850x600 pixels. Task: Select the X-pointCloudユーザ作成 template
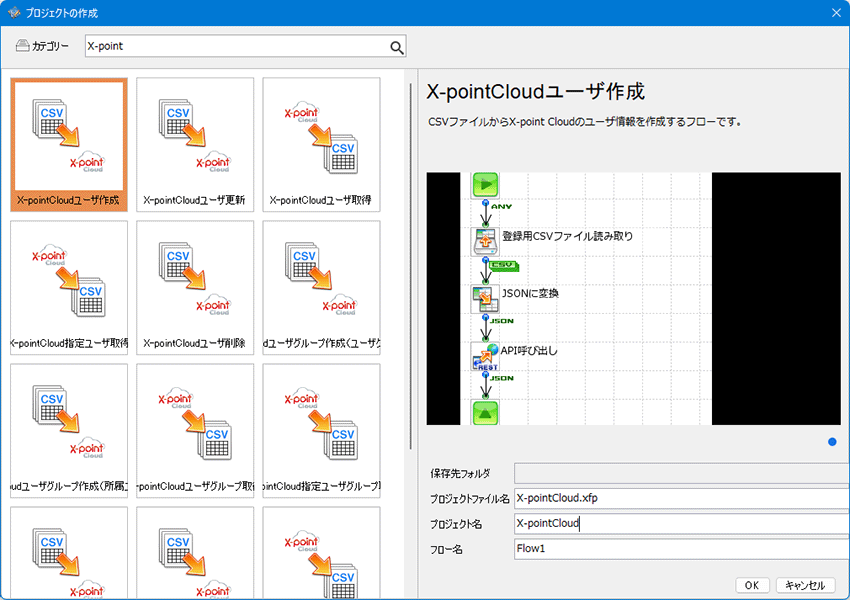69,144
